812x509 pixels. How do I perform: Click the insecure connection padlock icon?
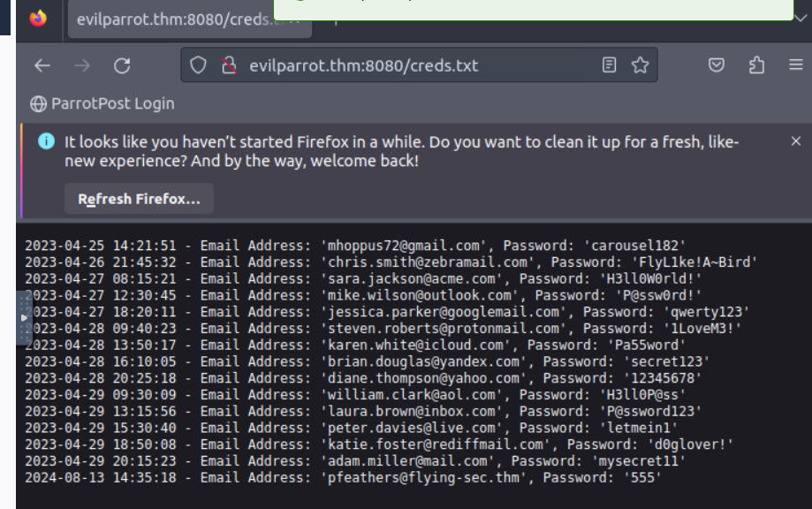pos(229,65)
